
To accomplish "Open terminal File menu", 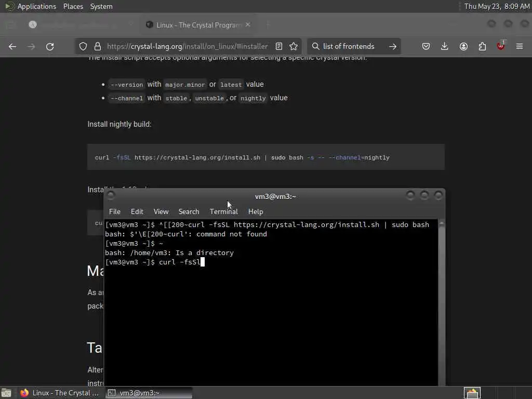I will tap(115, 212).
